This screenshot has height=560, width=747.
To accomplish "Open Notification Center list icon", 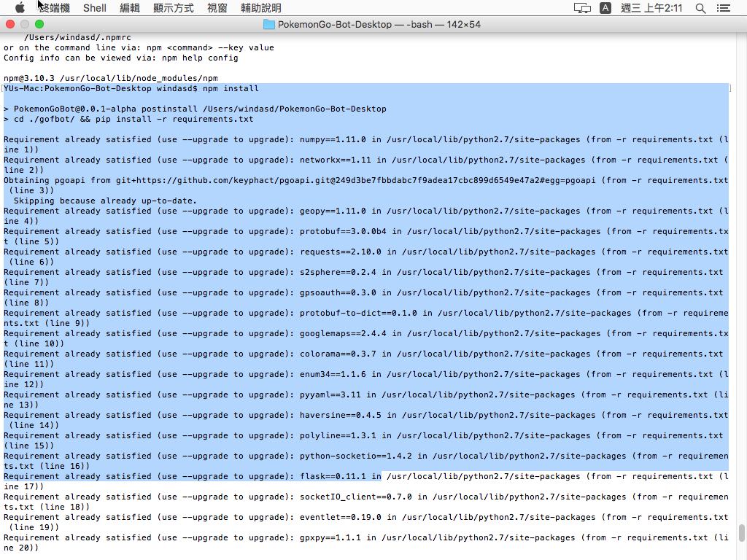I will (723, 7).
